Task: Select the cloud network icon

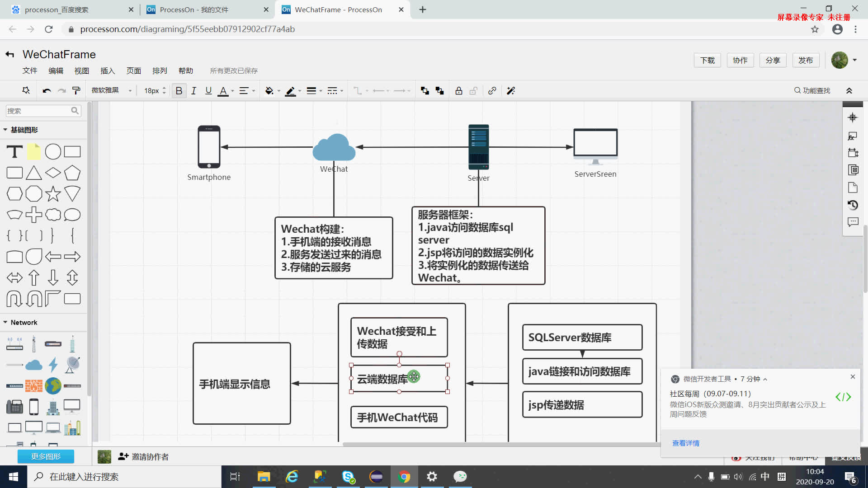Action: (33, 365)
